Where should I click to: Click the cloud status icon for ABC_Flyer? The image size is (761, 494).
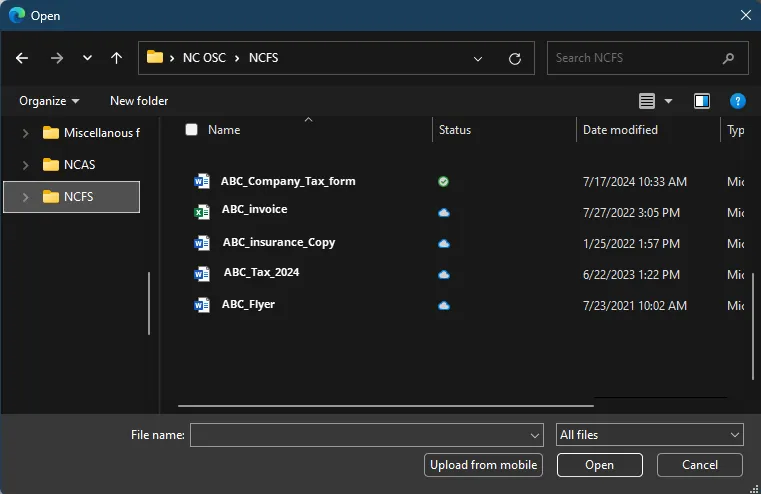(443, 305)
